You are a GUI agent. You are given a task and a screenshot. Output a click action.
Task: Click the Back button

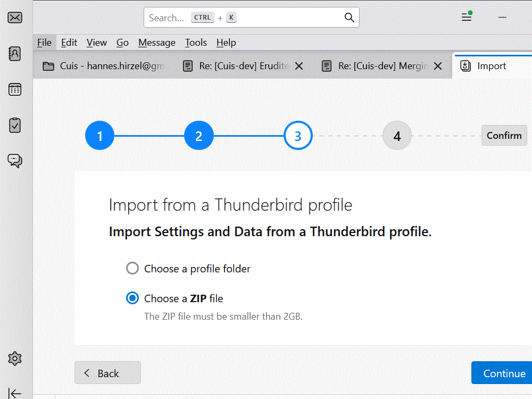(x=107, y=372)
